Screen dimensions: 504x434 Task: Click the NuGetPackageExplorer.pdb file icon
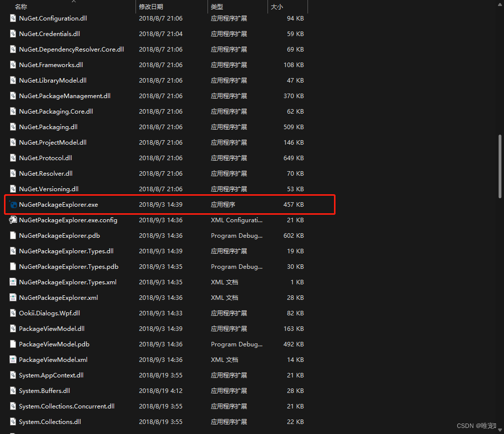(x=13, y=235)
